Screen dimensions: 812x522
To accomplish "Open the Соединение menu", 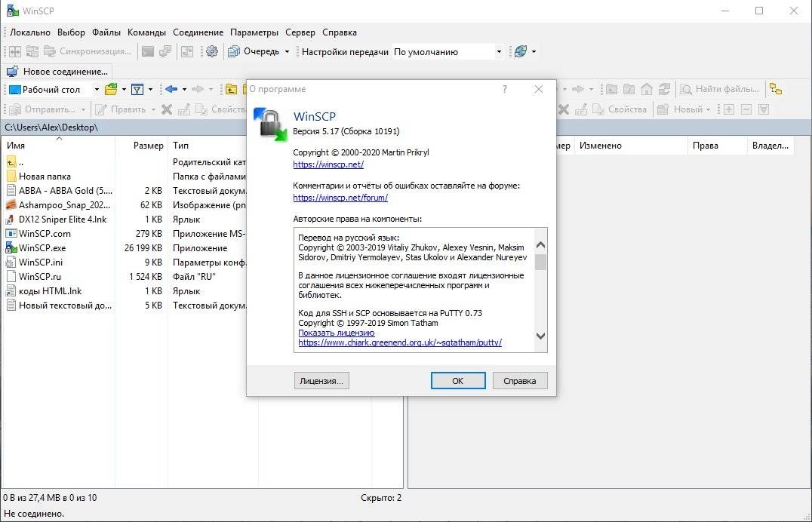I will [x=198, y=32].
